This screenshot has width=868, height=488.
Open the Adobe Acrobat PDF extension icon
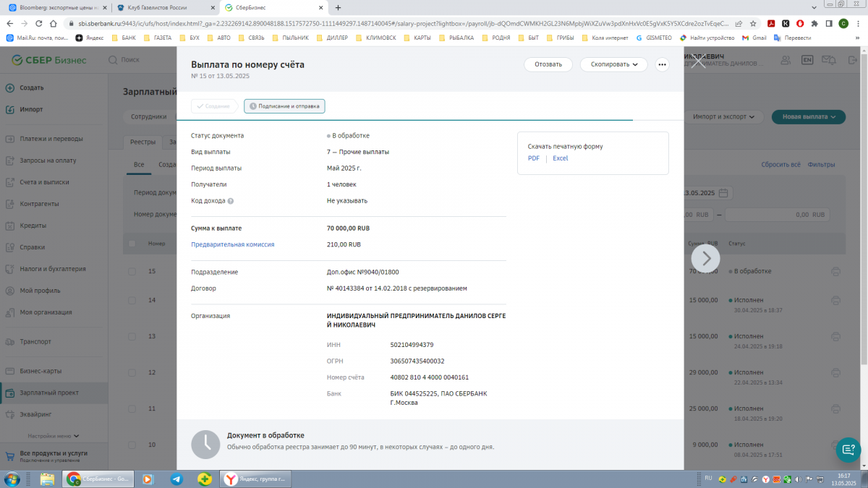coord(772,23)
